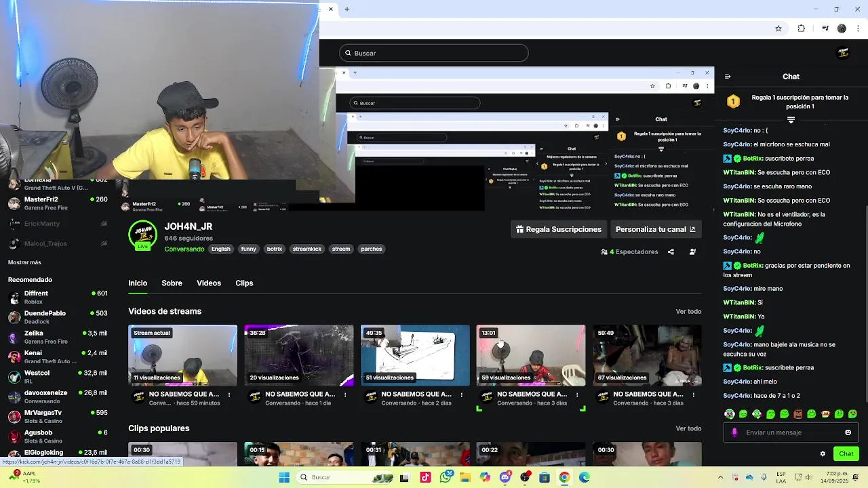Click Ver todo for Videos de streams

[688, 312]
